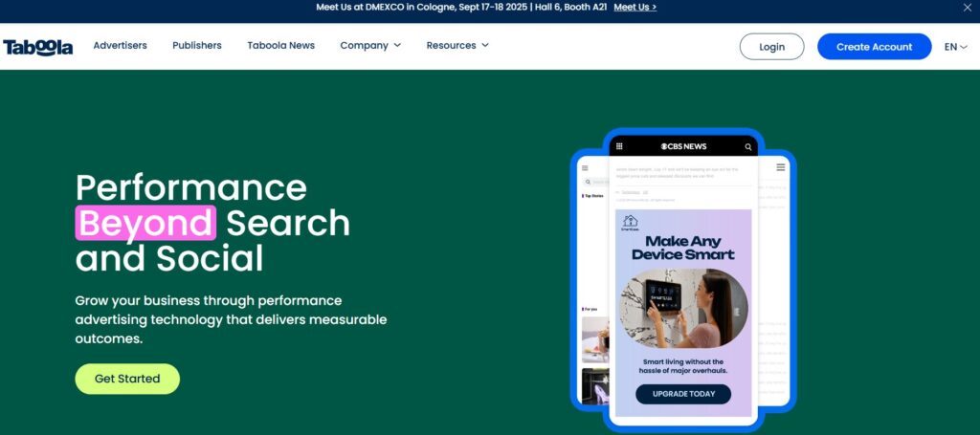This screenshot has width=980, height=435.
Task: Click the SmartGeek house logo in ad
Action: 630,223
